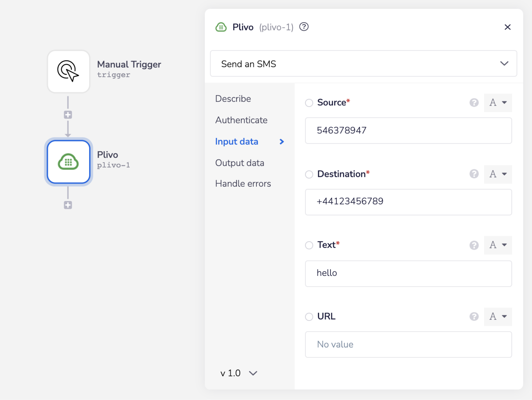Add step between trigger and Plivo

click(68, 115)
